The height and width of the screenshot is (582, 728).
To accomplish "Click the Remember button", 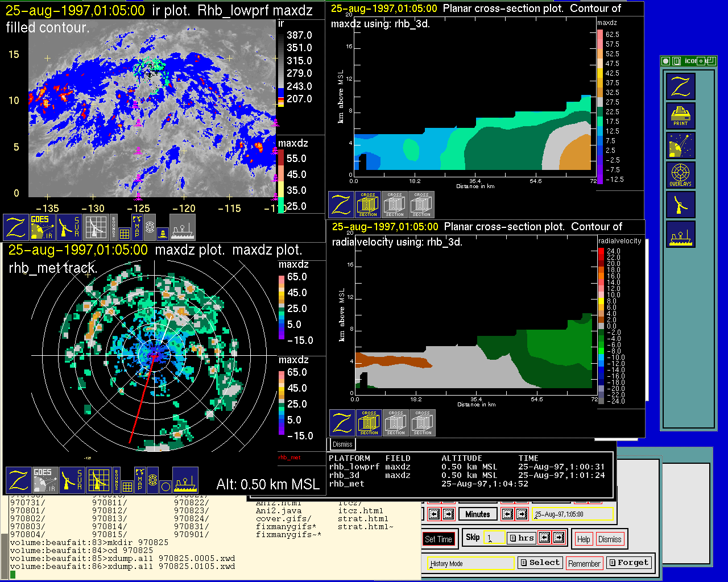I will click(584, 563).
